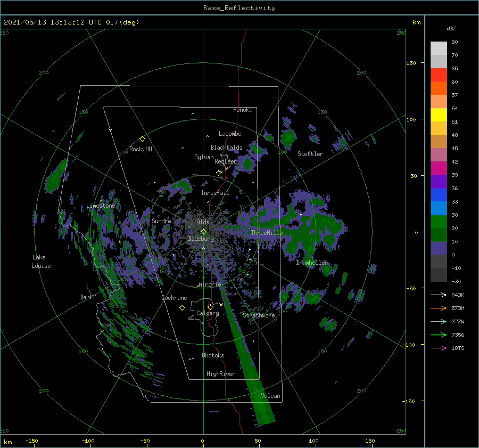Click the Okotoks city label
This screenshot has height=448, width=479.
point(213,355)
